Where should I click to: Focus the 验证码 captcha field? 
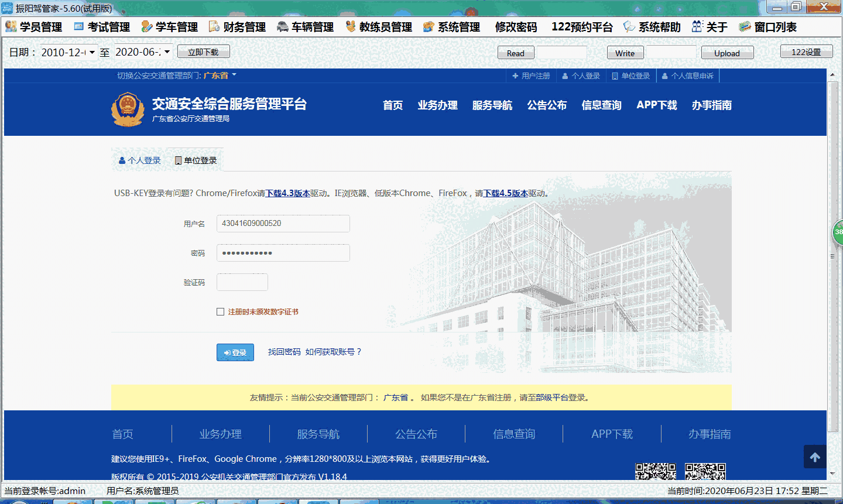click(x=242, y=282)
